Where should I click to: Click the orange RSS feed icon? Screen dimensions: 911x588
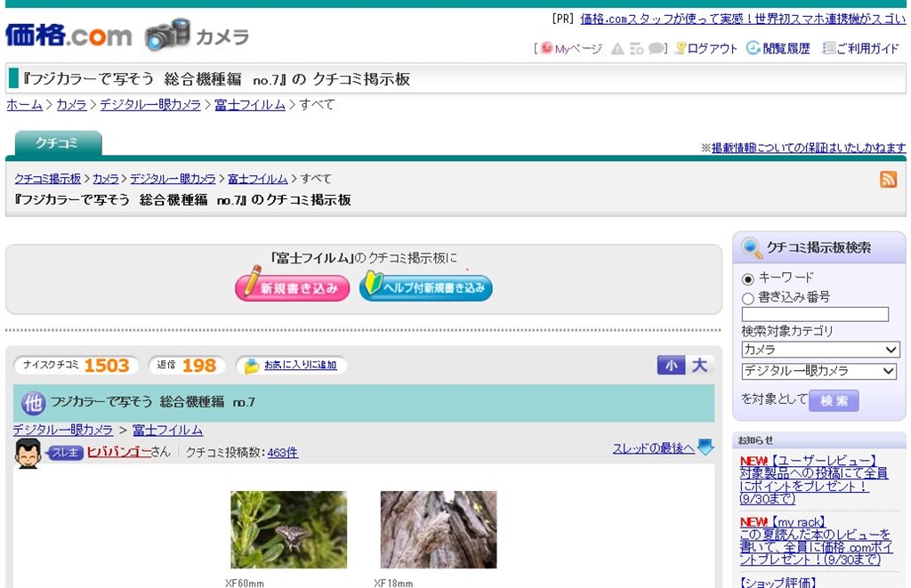pos(889,180)
